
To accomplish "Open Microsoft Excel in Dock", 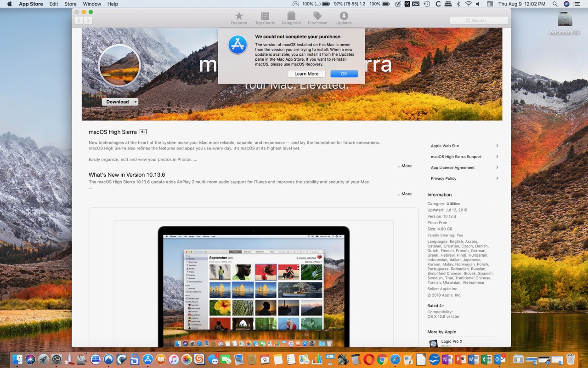I will tap(486, 359).
